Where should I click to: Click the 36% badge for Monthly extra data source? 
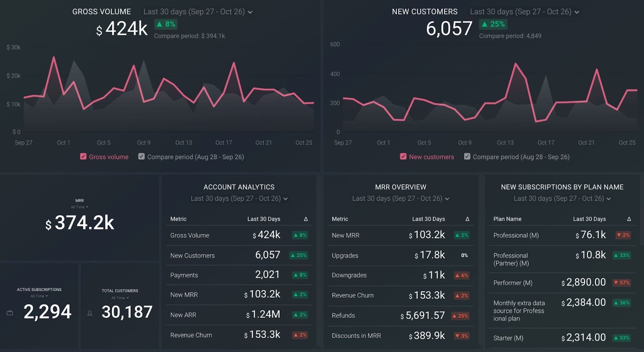[622, 303]
